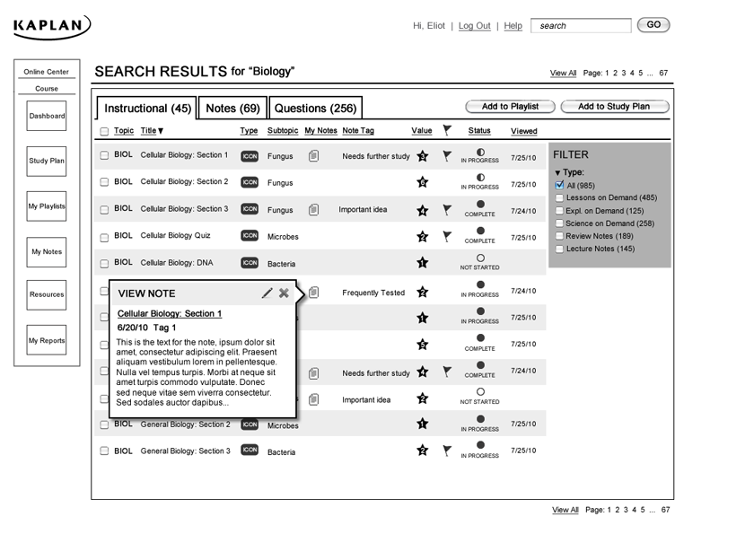Check the box for Cellular Biology Quiz
745x560 pixels.
[104, 237]
